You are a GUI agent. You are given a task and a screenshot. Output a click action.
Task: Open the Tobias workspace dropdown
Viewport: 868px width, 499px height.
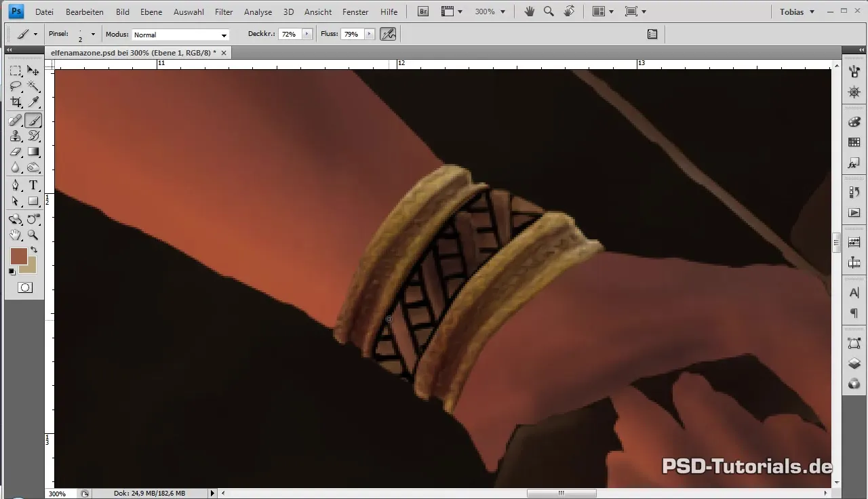click(797, 12)
